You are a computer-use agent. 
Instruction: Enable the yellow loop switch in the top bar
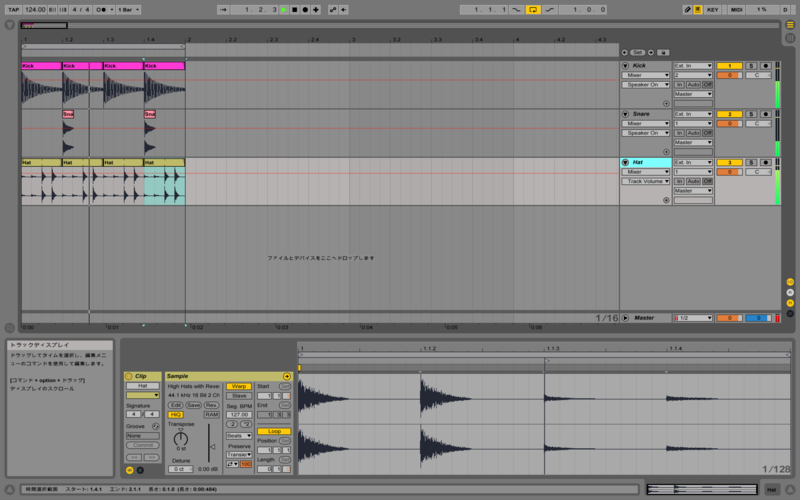pyautogui.click(x=533, y=10)
